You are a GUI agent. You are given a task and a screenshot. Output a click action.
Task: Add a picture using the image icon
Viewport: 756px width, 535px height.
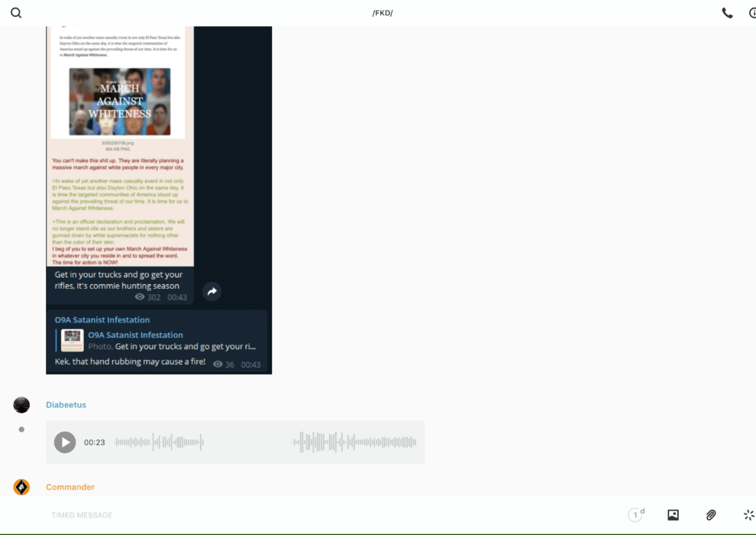click(x=673, y=515)
